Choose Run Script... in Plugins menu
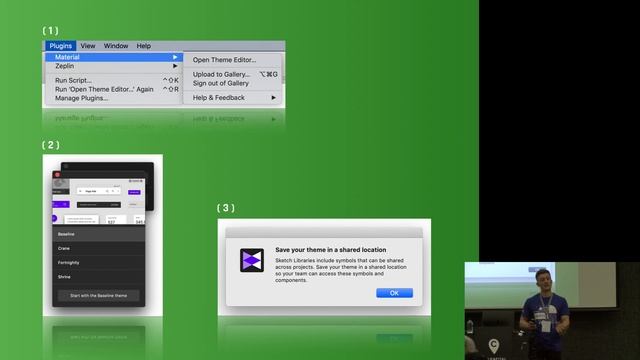The width and height of the screenshot is (640, 360). click(113, 80)
